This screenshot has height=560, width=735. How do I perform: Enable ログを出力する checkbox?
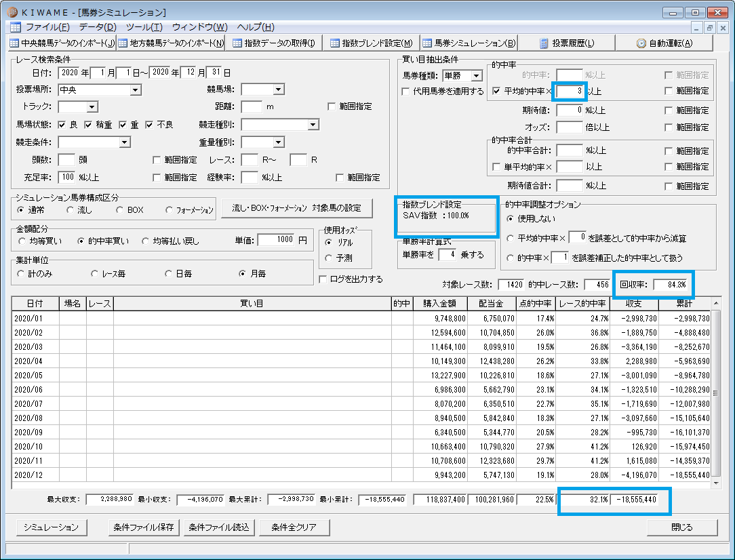(323, 279)
